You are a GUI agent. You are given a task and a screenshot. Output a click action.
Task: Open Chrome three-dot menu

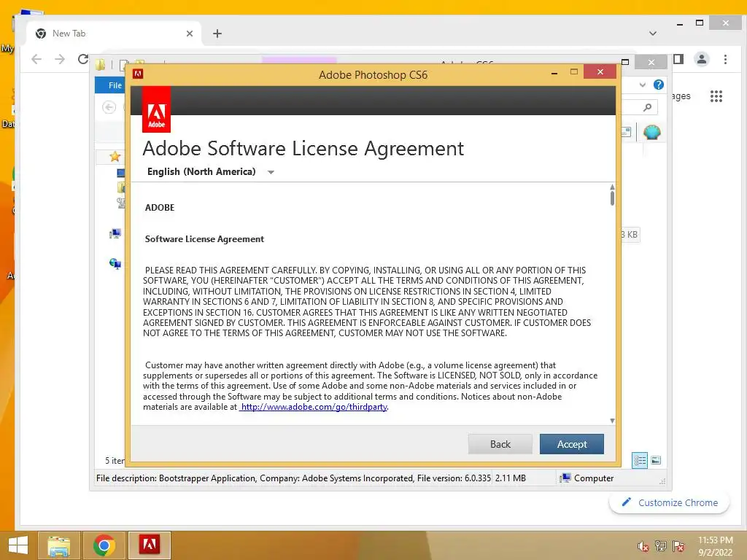(x=725, y=59)
